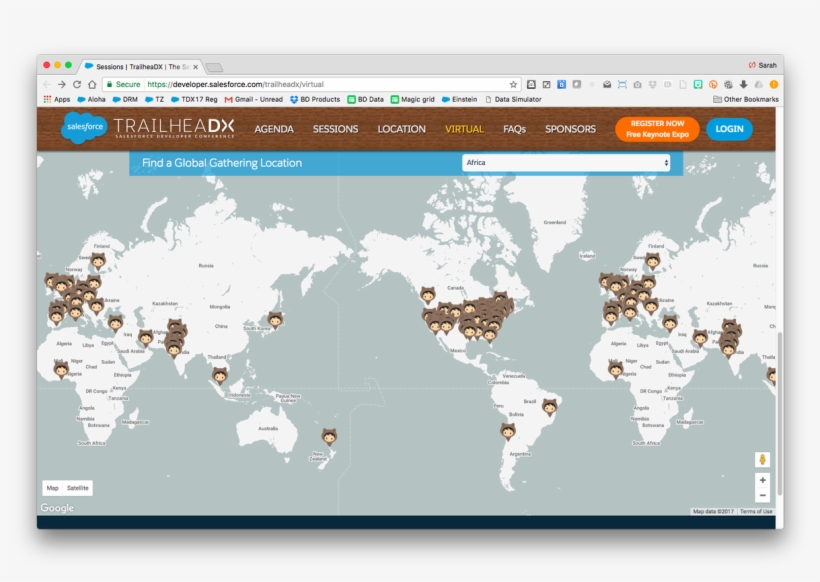Reload the page with refresh icon

pos(77,85)
